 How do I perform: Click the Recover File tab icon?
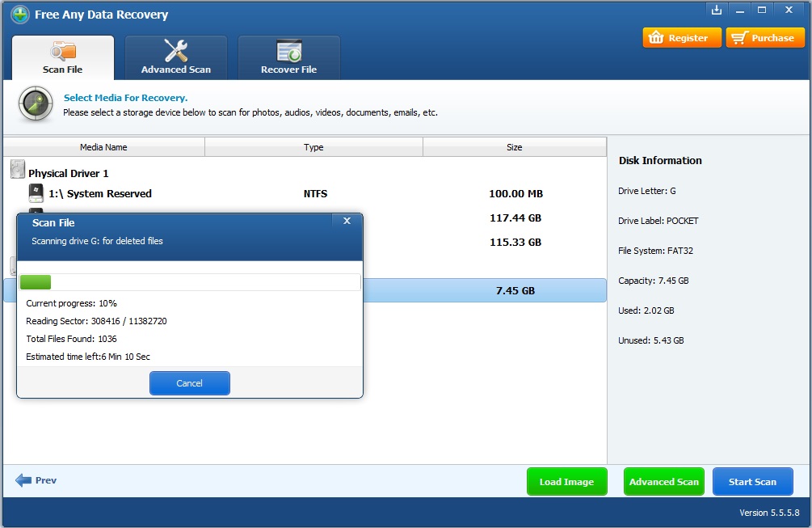(288, 49)
